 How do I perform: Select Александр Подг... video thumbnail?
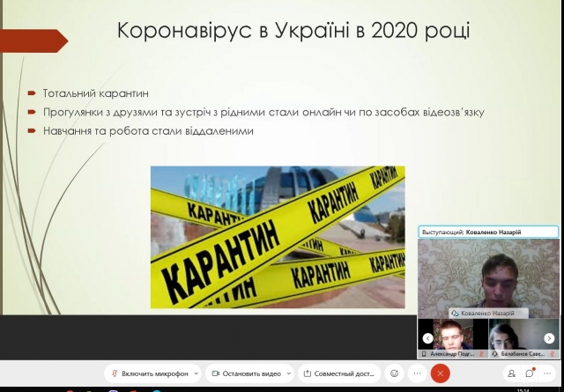click(x=453, y=338)
